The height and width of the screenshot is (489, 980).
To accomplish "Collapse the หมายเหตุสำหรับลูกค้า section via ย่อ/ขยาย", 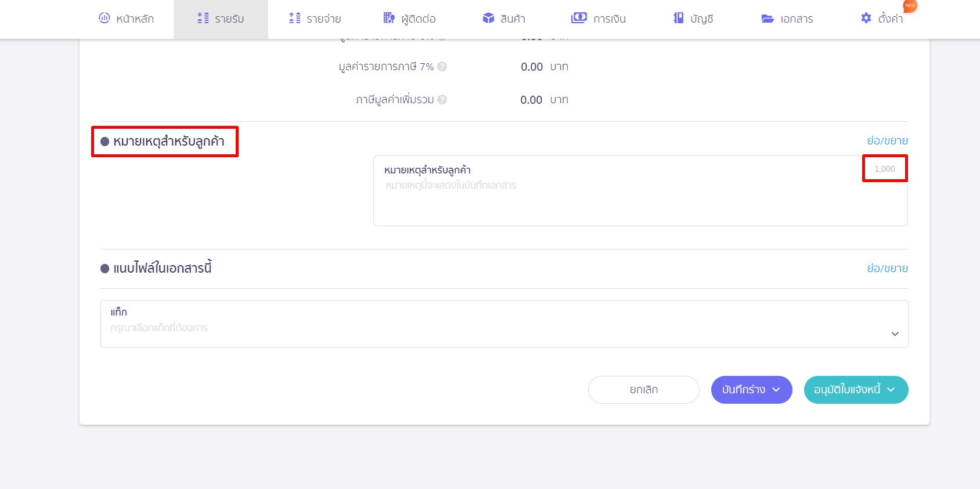I will point(887,141).
